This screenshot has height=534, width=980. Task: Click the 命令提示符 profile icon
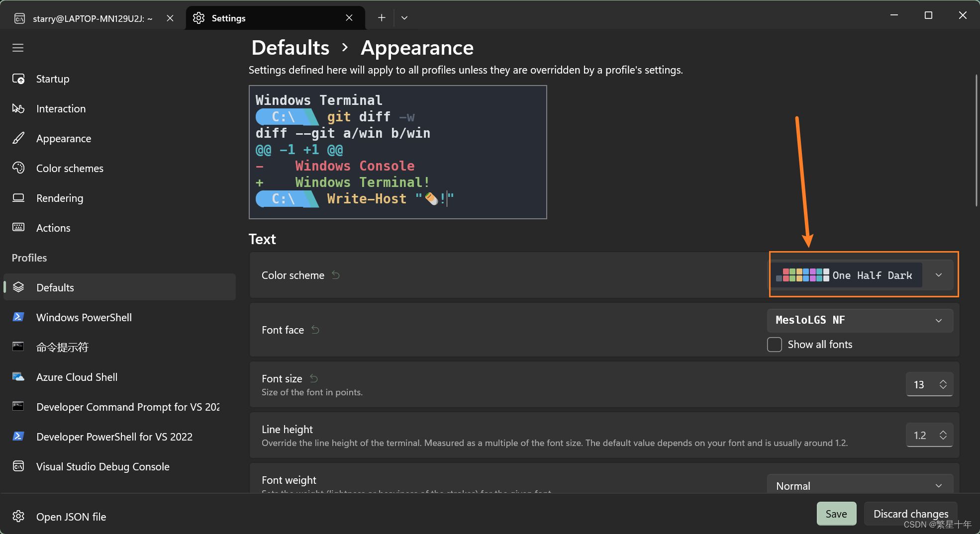18,347
